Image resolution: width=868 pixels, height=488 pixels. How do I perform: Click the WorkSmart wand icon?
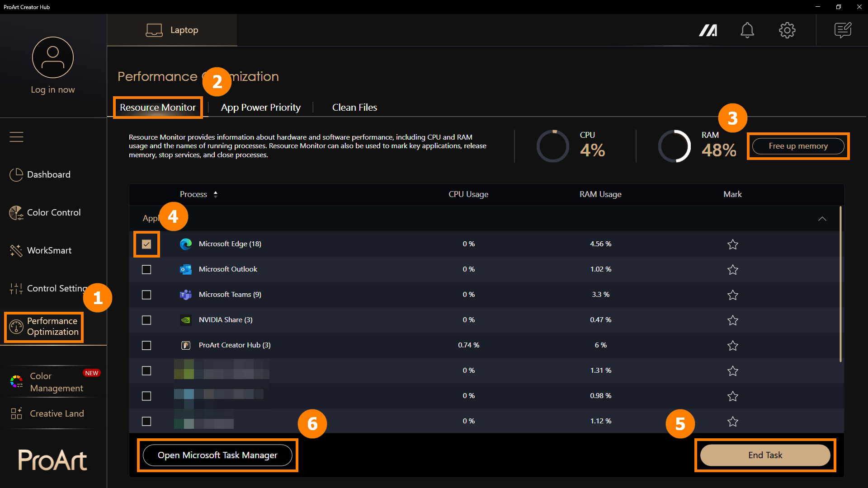16,250
